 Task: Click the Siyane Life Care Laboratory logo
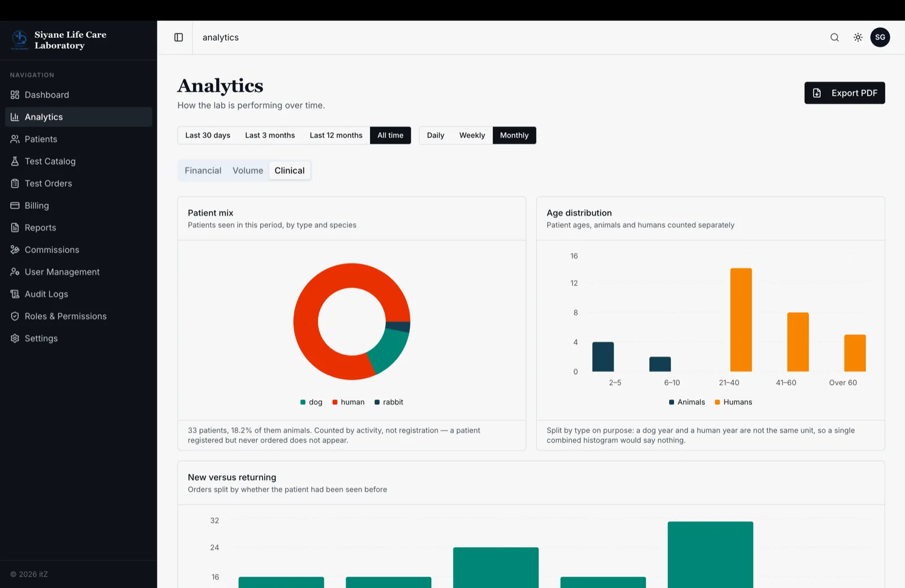point(20,40)
